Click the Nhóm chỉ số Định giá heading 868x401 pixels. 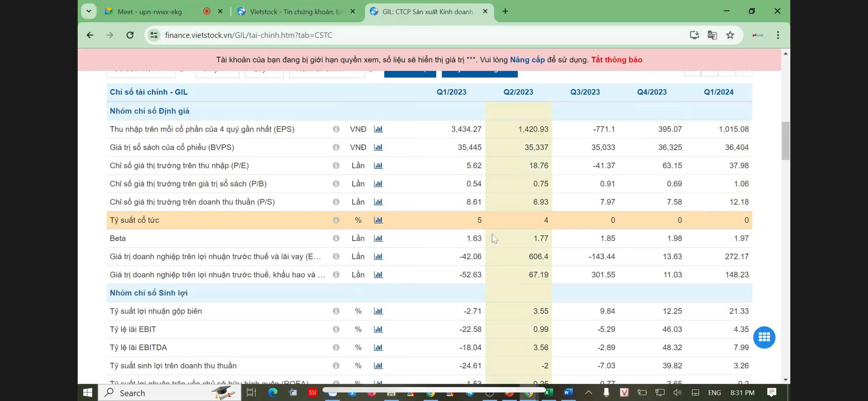click(x=149, y=111)
